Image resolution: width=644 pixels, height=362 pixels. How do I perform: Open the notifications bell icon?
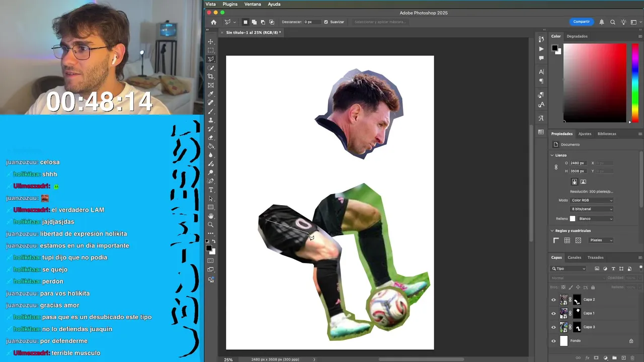[x=602, y=22]
